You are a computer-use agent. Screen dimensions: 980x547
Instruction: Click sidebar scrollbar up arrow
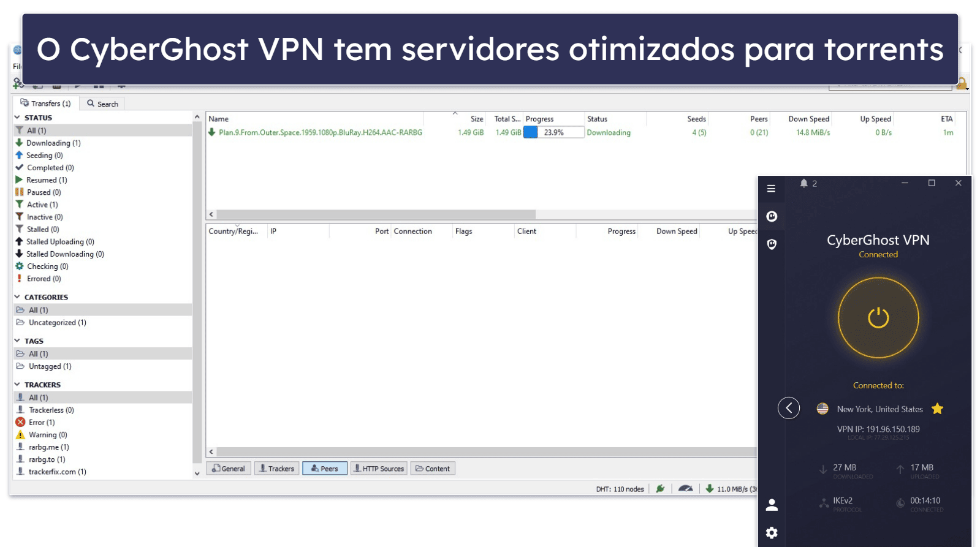[x=197, y=117]
